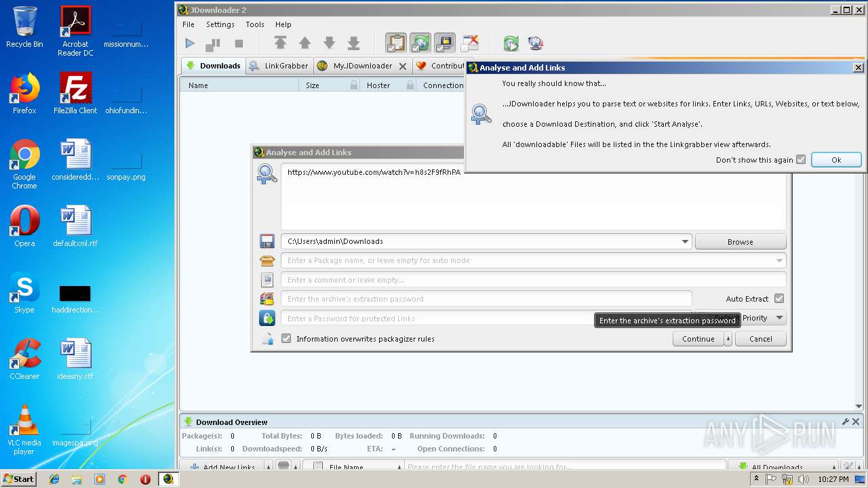
Task: Click the magnifier icon beside links box
Action: [x=267, y=174]
